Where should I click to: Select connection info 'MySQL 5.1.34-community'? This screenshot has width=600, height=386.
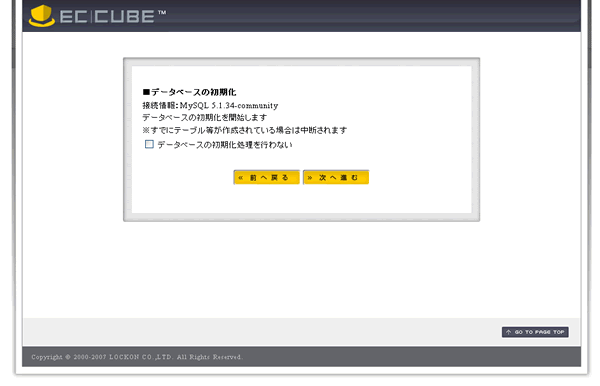click(229, 105)
